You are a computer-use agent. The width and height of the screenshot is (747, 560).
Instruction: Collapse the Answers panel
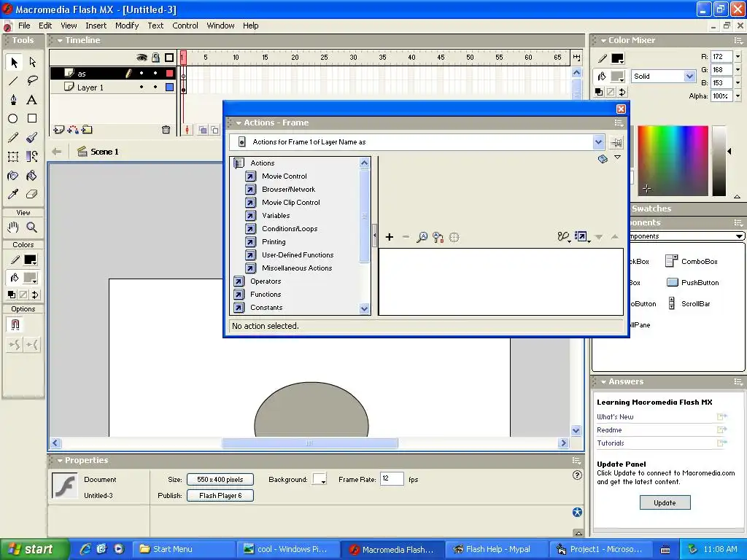tap(603, 382)
